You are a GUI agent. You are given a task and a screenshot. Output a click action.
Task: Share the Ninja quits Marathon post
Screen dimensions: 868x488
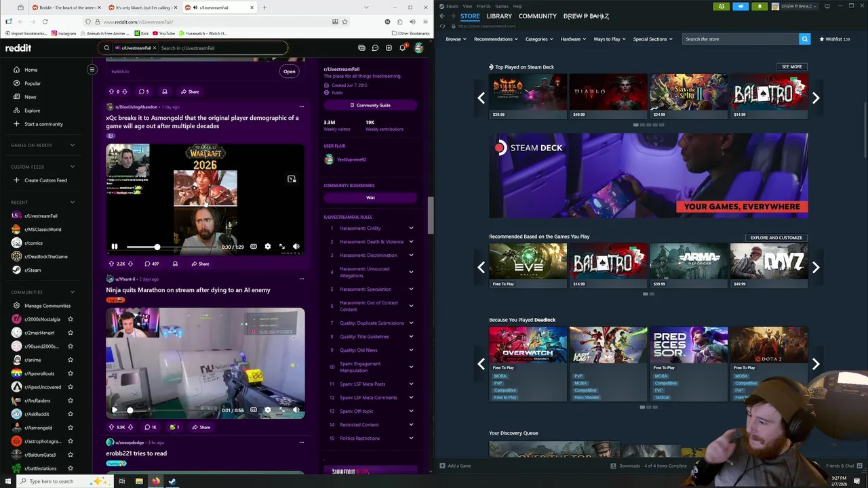(201, 427)
